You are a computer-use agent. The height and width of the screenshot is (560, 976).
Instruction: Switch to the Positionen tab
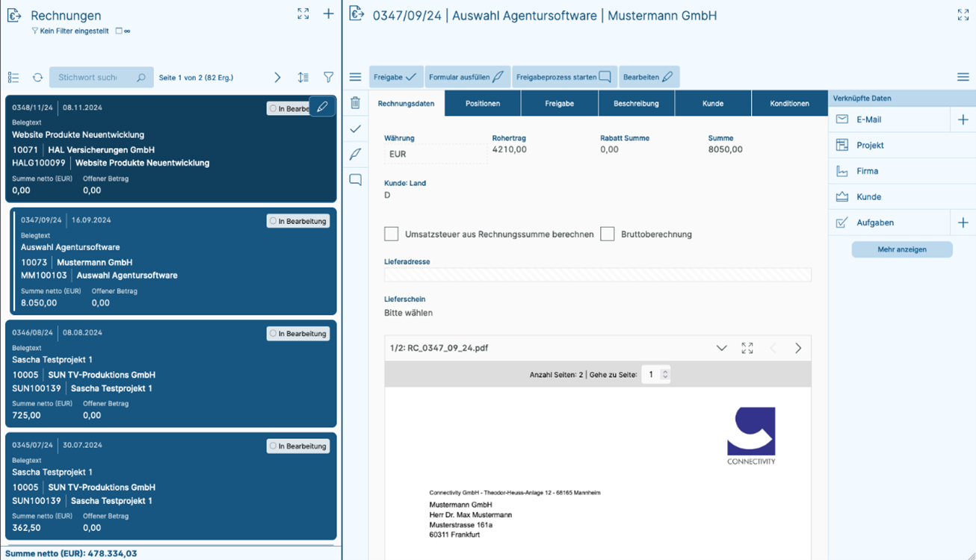483,103
